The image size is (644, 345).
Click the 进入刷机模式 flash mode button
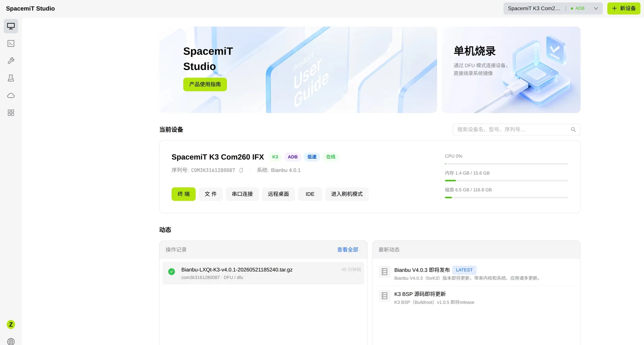[x=347, y=194]
